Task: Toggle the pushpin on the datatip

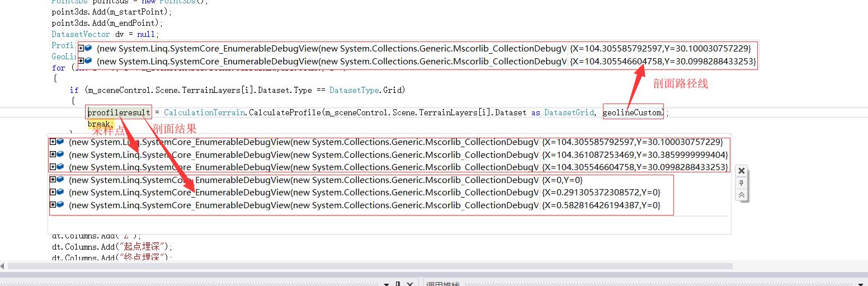Action: click(x=741, y=183)
